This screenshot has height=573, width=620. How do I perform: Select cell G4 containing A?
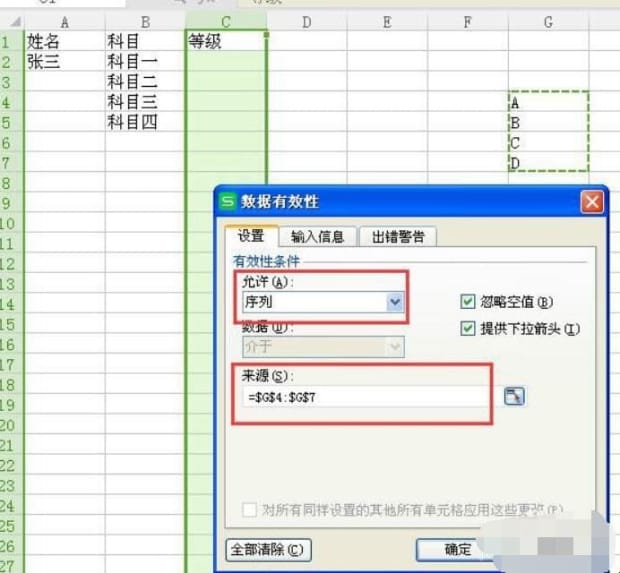pos(548,102)
